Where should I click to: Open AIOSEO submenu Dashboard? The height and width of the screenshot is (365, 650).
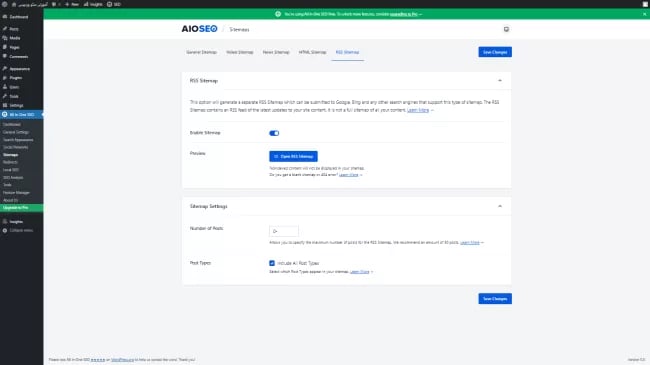pos(12,124)
